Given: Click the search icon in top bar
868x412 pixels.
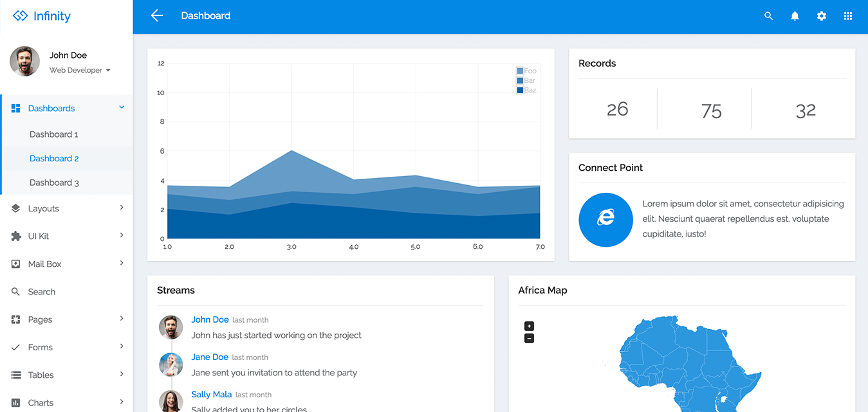Looking at the screenshot, I should [x=768, y=16].
